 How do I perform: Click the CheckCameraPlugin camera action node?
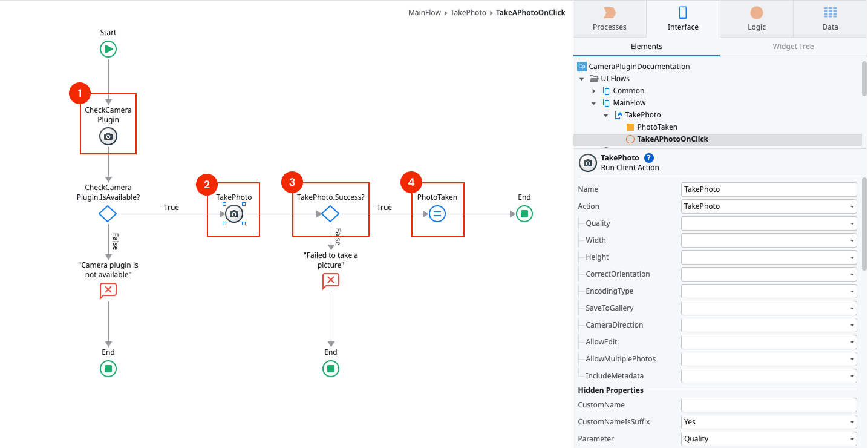[108, 136]
